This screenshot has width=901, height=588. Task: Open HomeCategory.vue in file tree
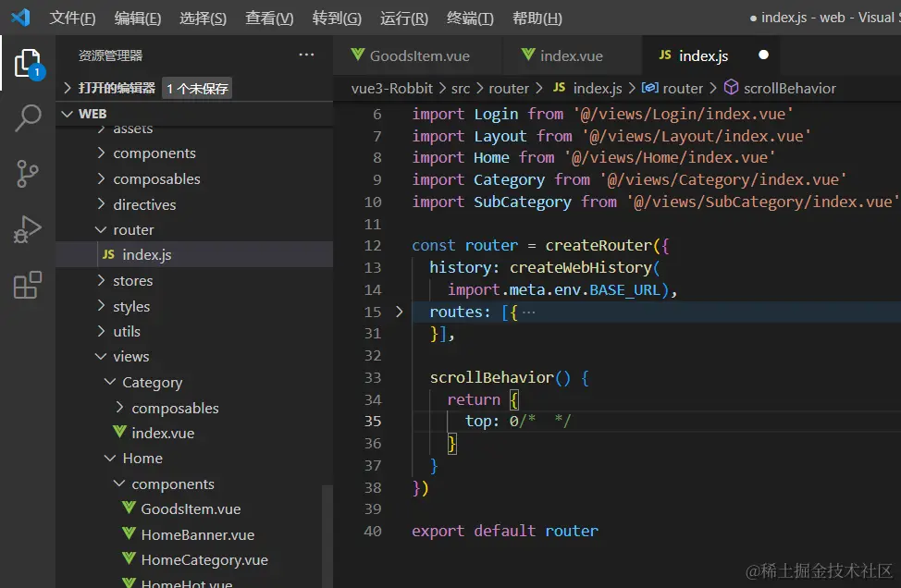(204, 559)
